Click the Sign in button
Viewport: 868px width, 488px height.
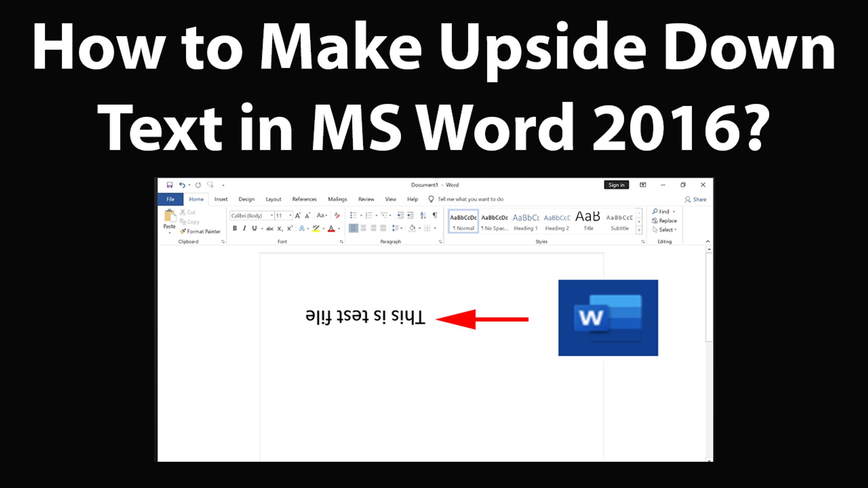point(616,185)
